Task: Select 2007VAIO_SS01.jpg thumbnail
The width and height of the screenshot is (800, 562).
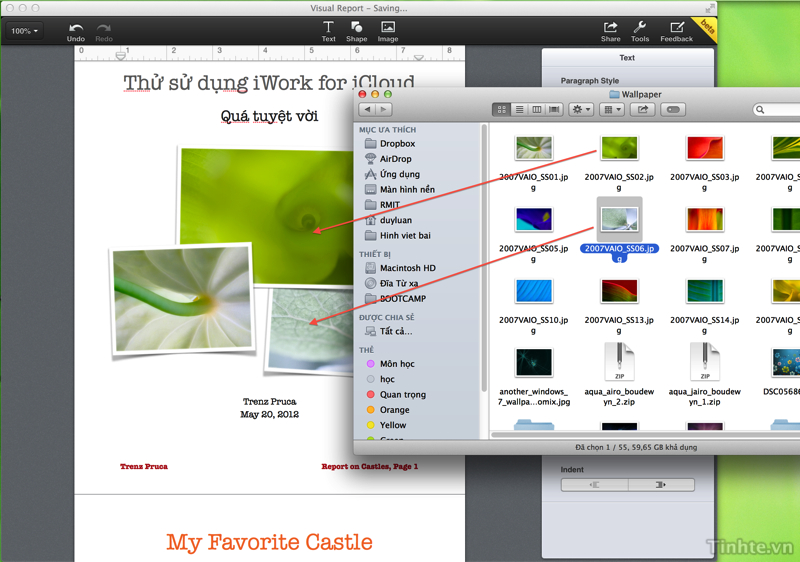Action: point(534,148)
